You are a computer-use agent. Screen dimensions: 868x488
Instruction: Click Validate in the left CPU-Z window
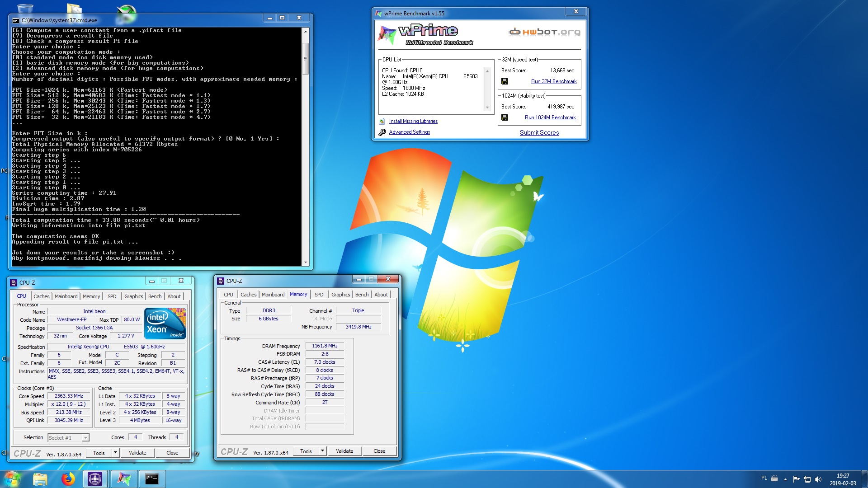(137, 452)
